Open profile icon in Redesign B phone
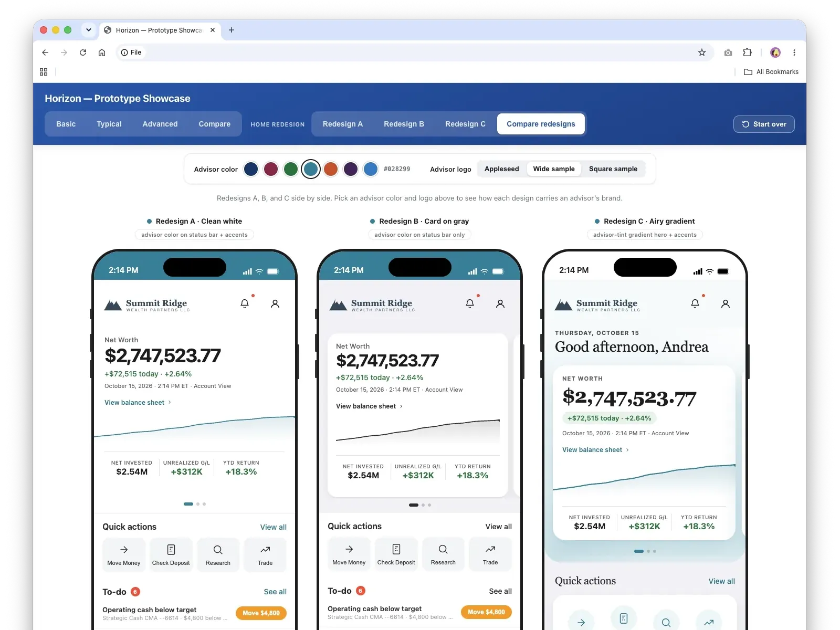840x630 pixels. 500,303
